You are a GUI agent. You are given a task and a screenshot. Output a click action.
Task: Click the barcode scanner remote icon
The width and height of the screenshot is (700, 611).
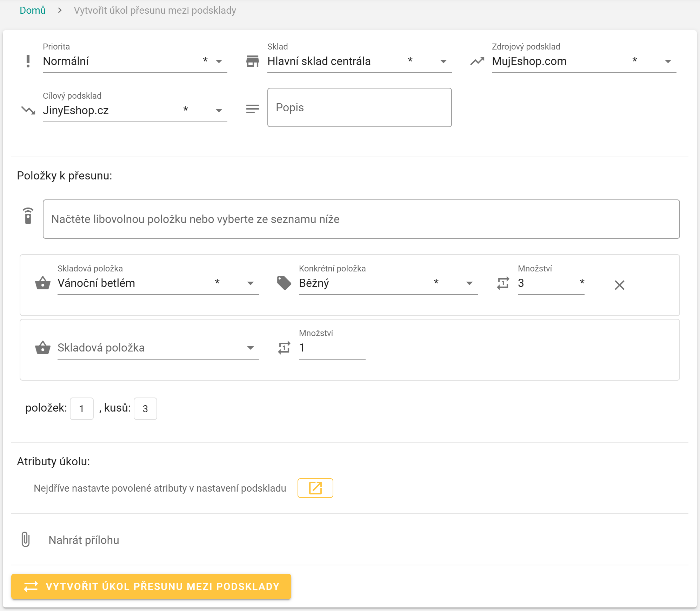pos(28,216)
